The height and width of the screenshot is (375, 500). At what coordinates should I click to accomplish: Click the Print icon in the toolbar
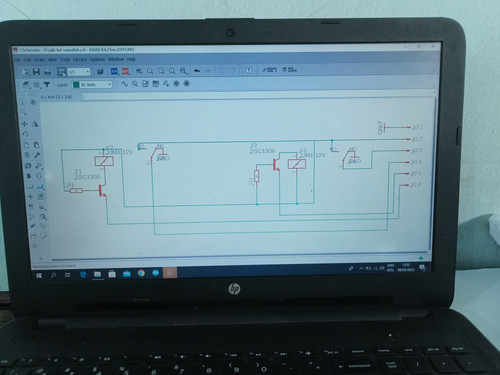pyautogui.click(x=48, y=72)
